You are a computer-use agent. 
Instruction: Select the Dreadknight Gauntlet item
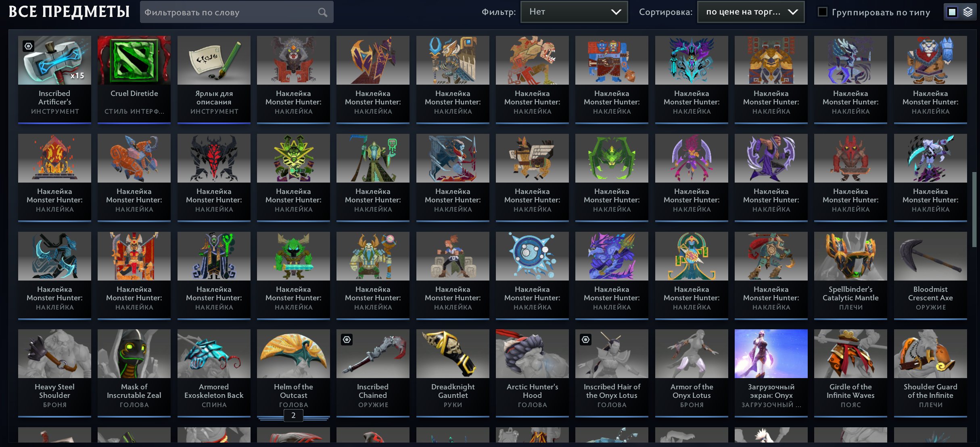coord(453,372)
